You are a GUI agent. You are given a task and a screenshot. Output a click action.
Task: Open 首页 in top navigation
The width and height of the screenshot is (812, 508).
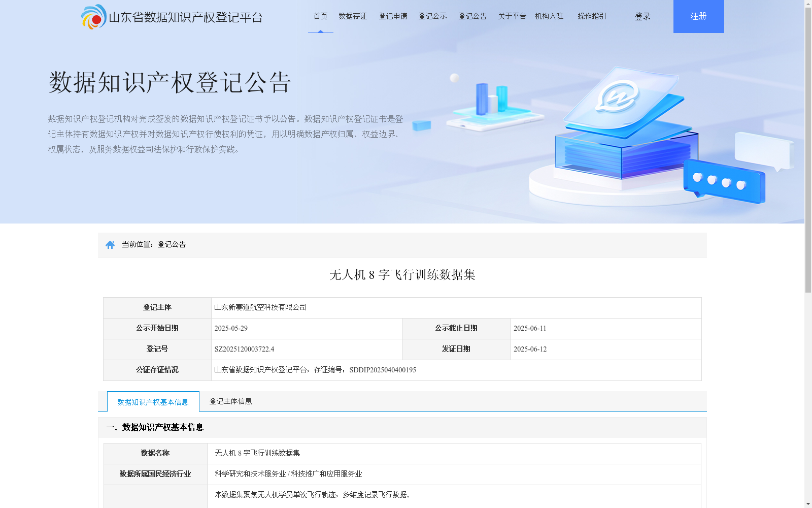(320, 16)
